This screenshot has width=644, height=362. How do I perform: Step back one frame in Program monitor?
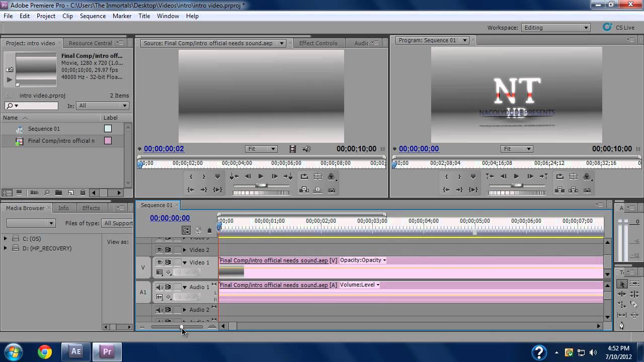(x=503, y=176)
